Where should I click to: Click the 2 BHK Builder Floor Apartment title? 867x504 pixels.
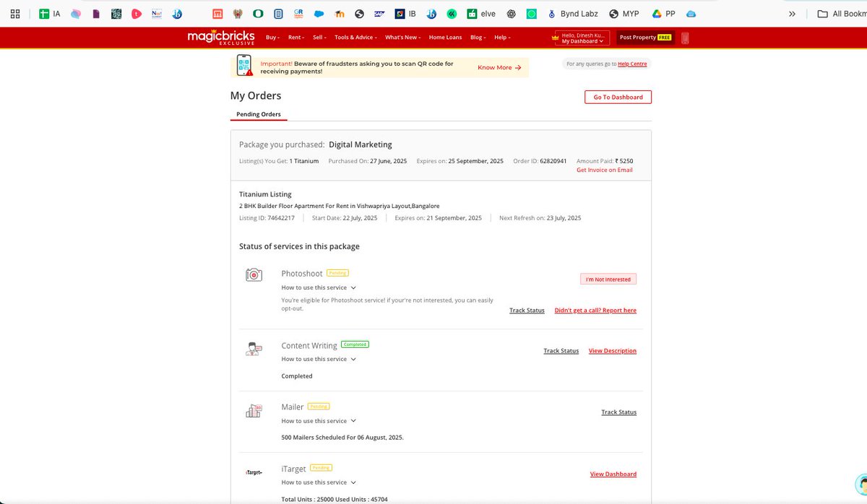click(340, 206)
